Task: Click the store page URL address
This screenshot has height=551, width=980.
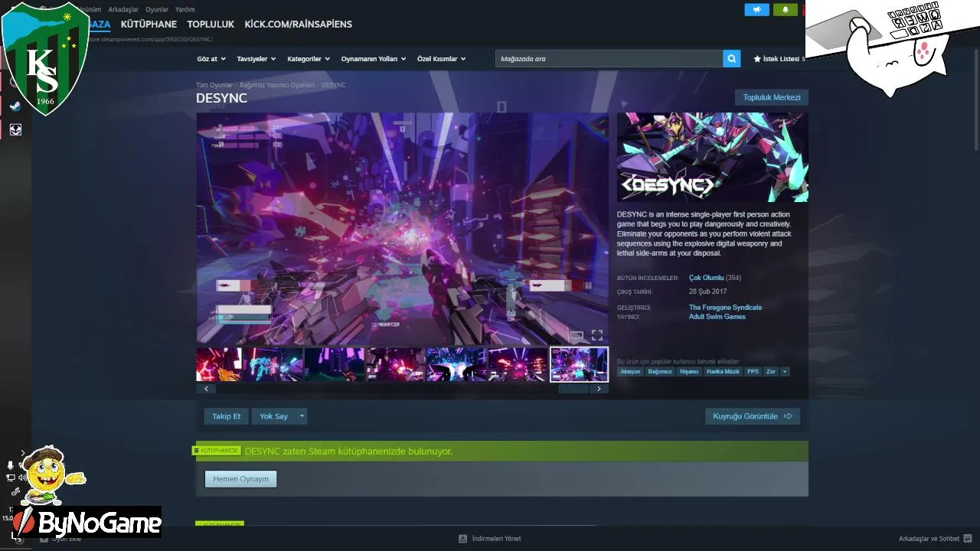Action: [150, 39]
